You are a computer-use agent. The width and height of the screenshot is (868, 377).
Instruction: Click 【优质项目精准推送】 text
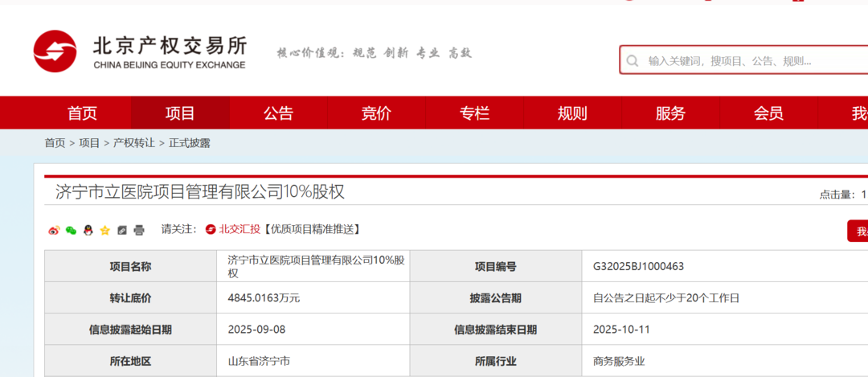(x=310, y=229)
